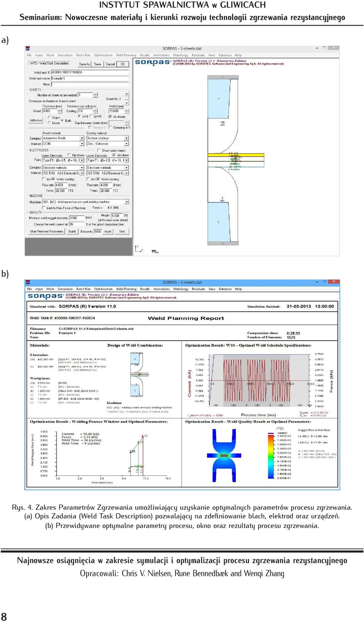Enable Limit to Max. Force of Machine
This screenshot has height=622, width=364.
[x=44, y=208]
